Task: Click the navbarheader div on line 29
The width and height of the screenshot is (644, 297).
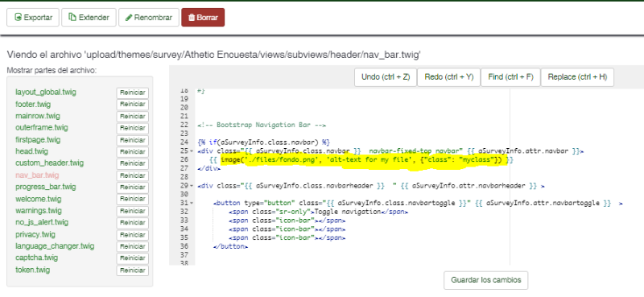Action: [x=371, y=186]
